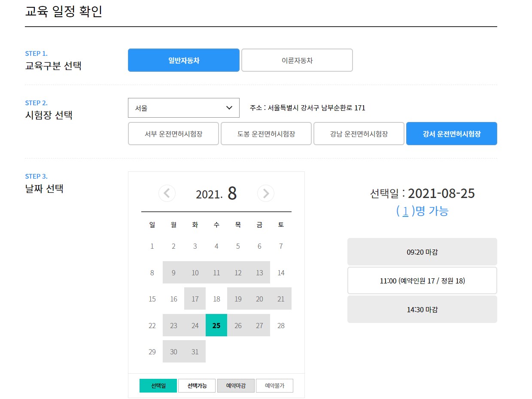
Task: Click August 8 in the calendar
Action: coord(152,273)
